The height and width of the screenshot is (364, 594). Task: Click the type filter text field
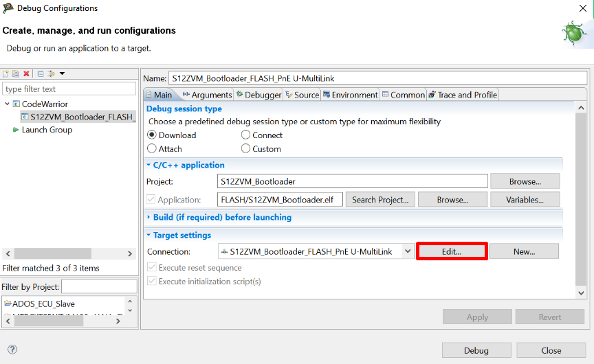click(x=69, y=89)
